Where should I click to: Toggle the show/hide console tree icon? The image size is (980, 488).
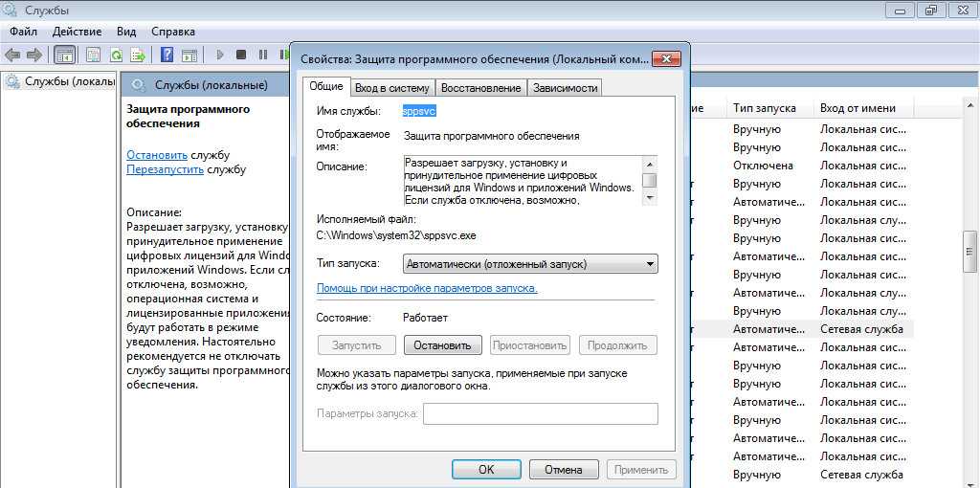[64, 55]
